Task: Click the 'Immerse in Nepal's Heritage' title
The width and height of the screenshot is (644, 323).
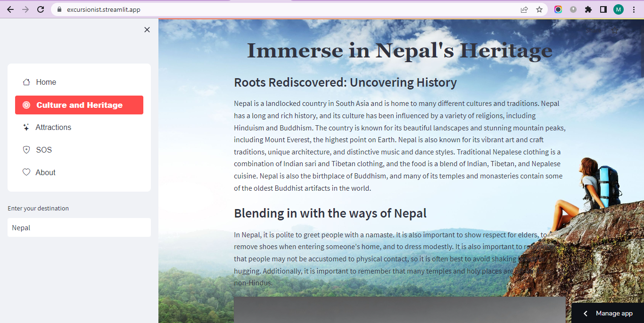Action: (x=400, y=50)
